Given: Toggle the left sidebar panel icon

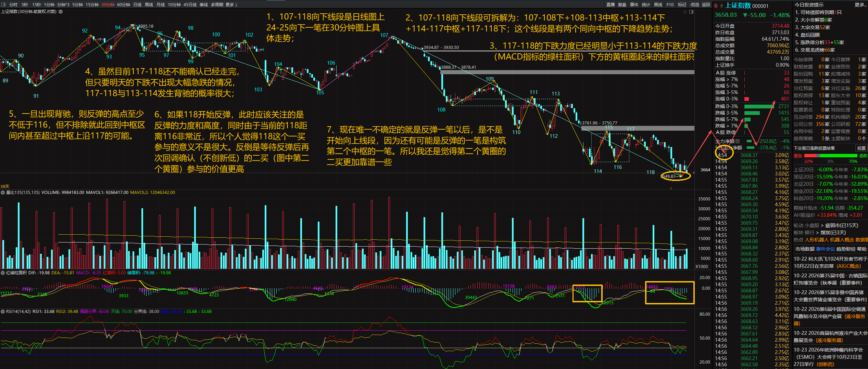Looking at the screenshot, I should point(4,4).
